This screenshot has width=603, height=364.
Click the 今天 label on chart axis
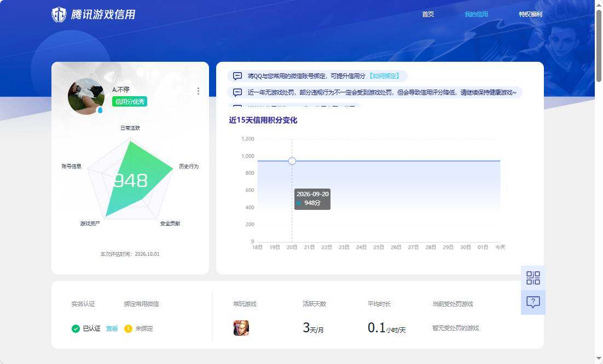click(500, 247)
